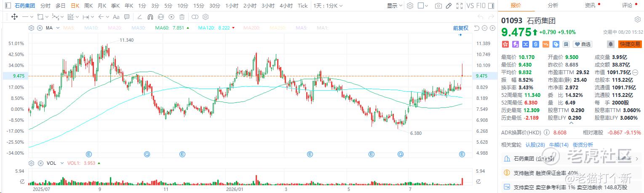
Task: Expand the quote details chevron
Action: coord(571,124)
